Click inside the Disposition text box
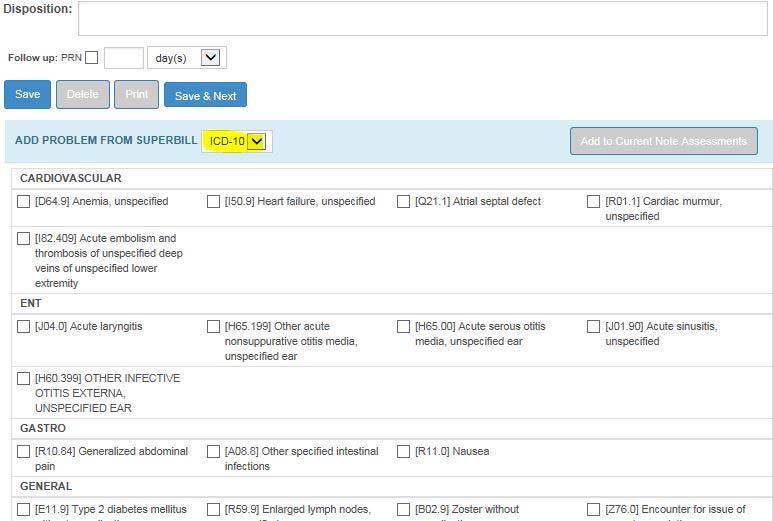The height and width of the screenshot is (521, 773). coord(422,18)
